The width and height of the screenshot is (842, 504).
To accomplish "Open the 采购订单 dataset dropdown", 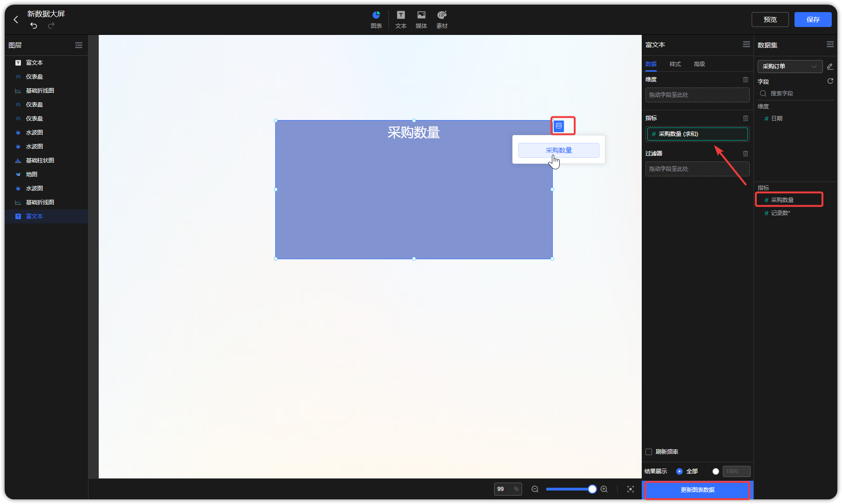I will click(790, 67).
